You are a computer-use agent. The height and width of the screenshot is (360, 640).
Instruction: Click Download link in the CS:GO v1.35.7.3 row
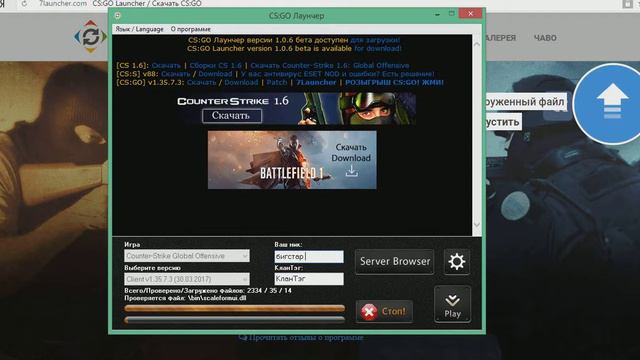pos(241,82)
